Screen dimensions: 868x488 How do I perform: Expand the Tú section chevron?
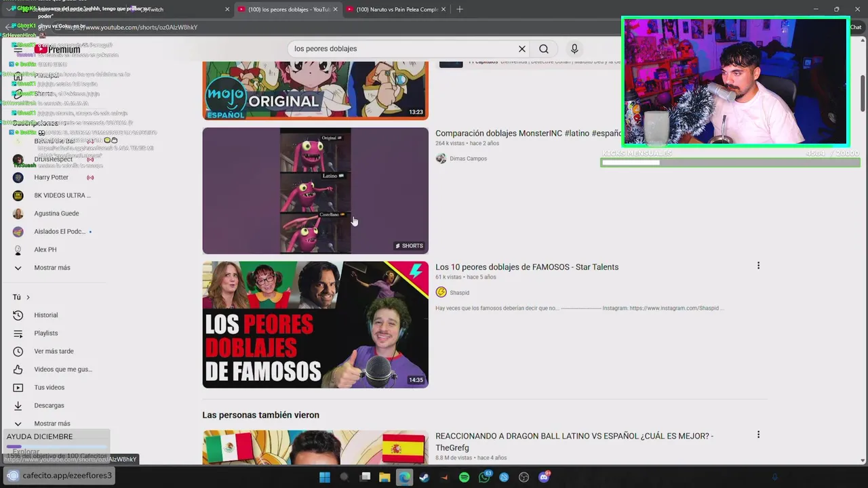(28, 297)
